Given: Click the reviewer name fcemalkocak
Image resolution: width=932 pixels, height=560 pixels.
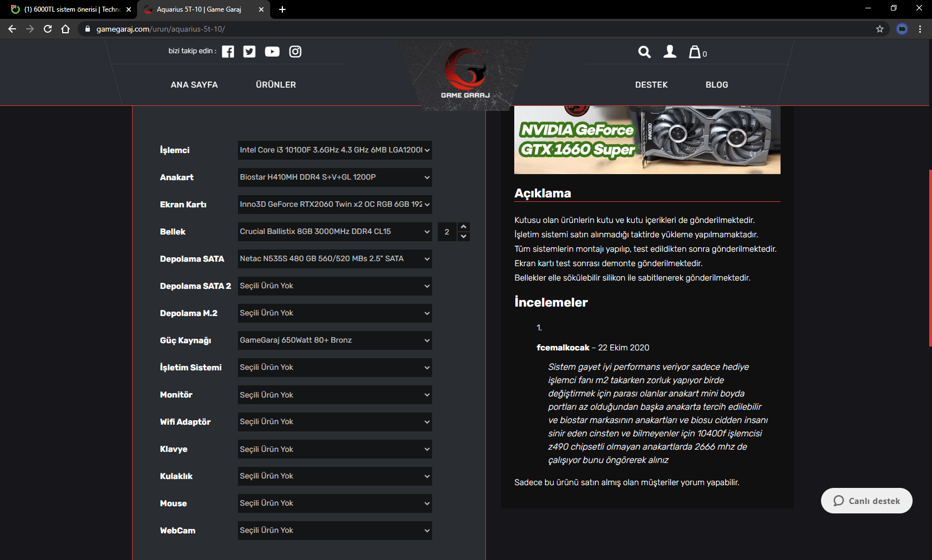Looking at the screenshot, I should coord(563,348).
